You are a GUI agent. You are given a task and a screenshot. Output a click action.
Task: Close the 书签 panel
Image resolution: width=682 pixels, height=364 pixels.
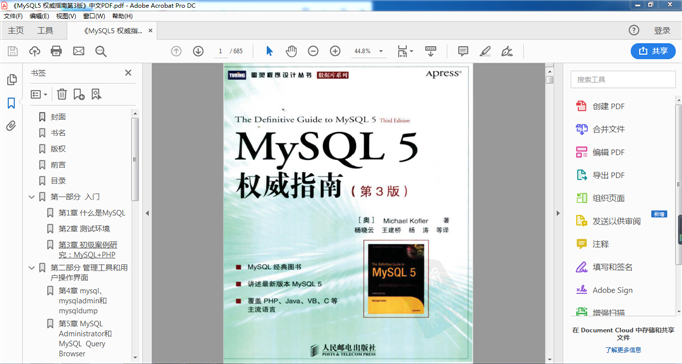click(128, 73)
